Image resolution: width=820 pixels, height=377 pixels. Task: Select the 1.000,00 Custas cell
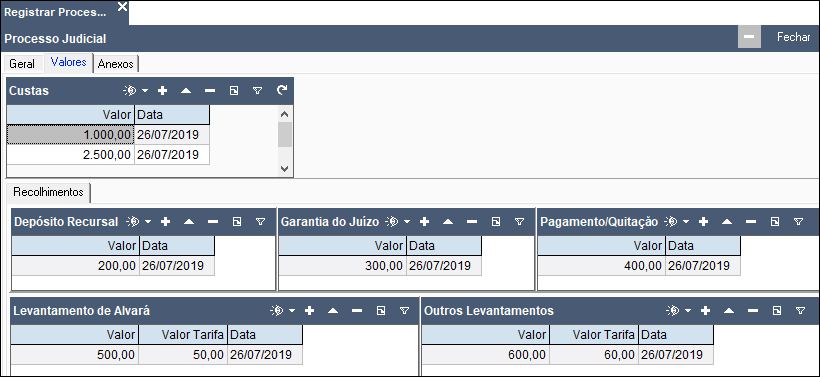tap(71, 135)
